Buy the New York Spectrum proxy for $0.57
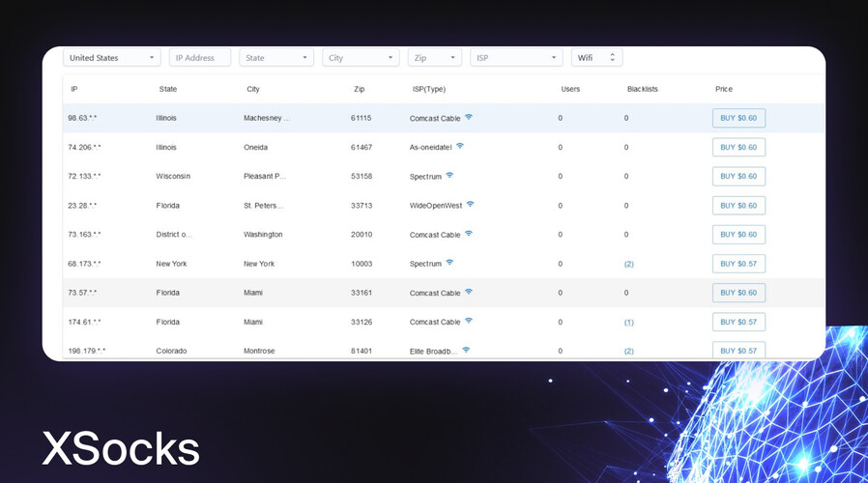The height and width of the screenshot is (483, 868). (738, 264)
